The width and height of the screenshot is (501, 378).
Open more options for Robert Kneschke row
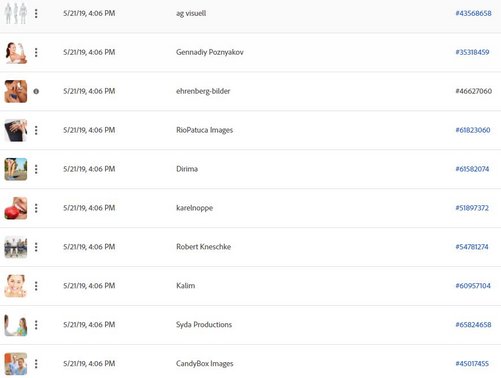(x=36, y=247)
